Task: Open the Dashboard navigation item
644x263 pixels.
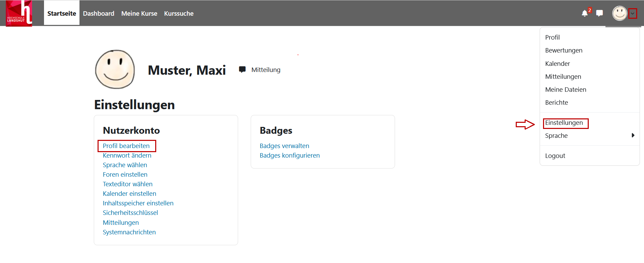Action: pos(99,13)
